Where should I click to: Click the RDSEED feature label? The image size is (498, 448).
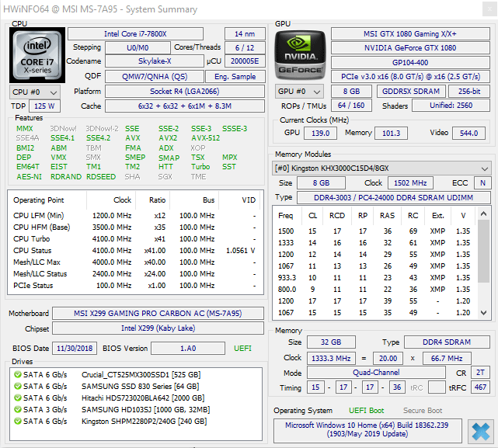(x=101, y=176)
